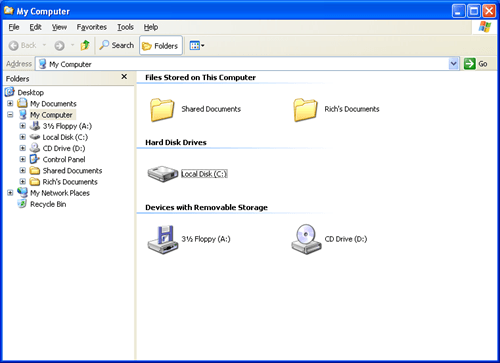Viewport: 500px width, 363px height.
Task: Click the Go button
Action: coord(476,64)
